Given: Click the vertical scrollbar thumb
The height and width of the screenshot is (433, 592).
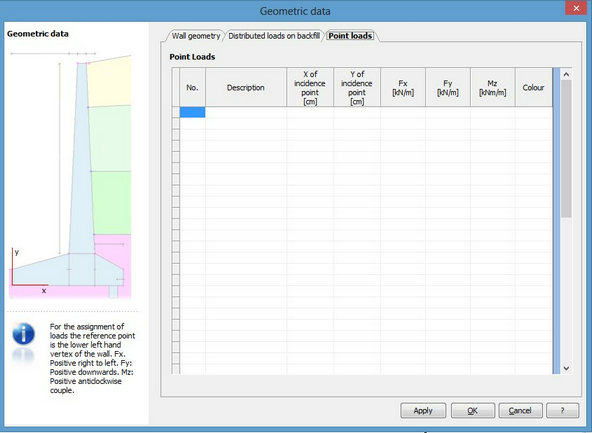Looking at the screenshot, I should [x=566, y=149].
